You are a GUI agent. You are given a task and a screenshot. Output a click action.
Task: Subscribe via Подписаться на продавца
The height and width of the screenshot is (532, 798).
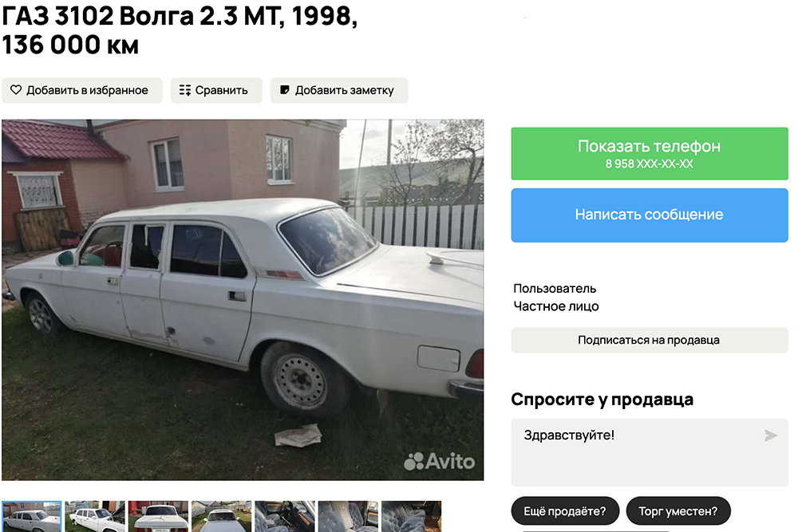pyautogui.click(x=650, y=341)
